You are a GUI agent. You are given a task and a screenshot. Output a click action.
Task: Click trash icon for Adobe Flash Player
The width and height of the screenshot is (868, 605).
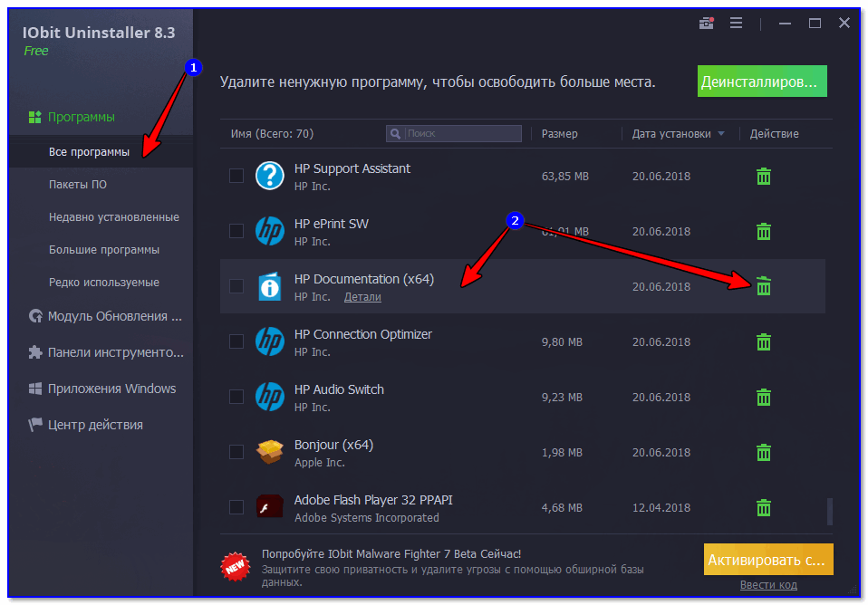click(x=764, y=507)
